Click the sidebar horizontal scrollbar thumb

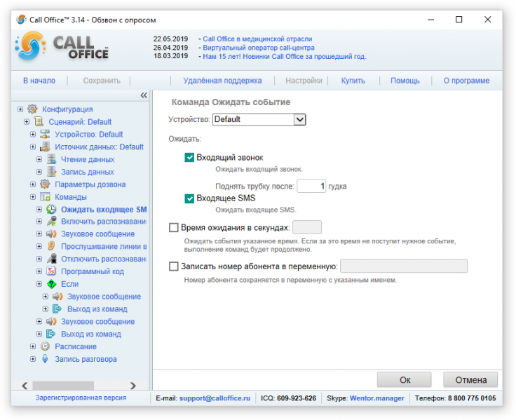pyautogui.click(x=63, y=386)
